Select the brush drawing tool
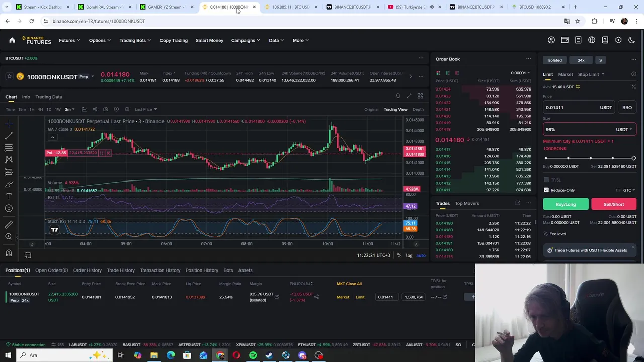This screenshot has width=644, height=362. 9,184
